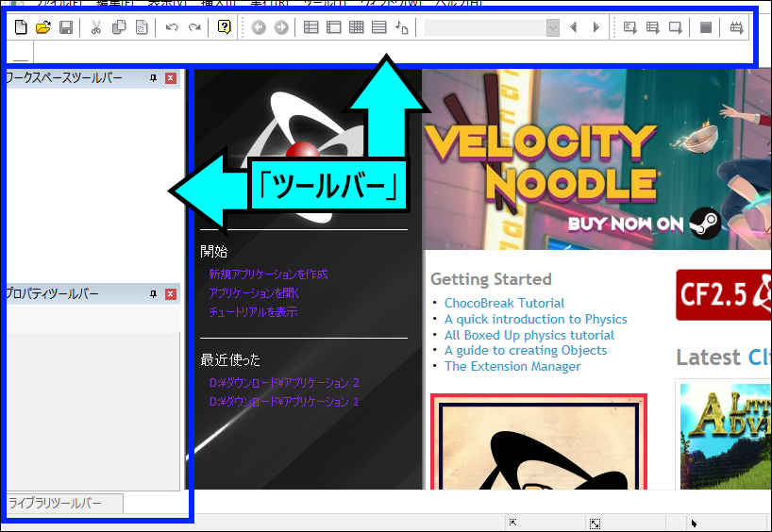Click the round Back navigation arrow

point(259,27)
